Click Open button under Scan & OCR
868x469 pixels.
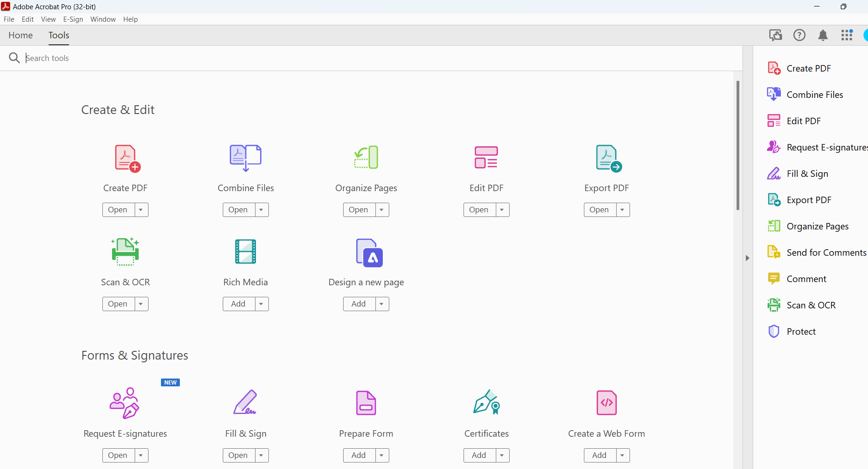click(118, 304)
